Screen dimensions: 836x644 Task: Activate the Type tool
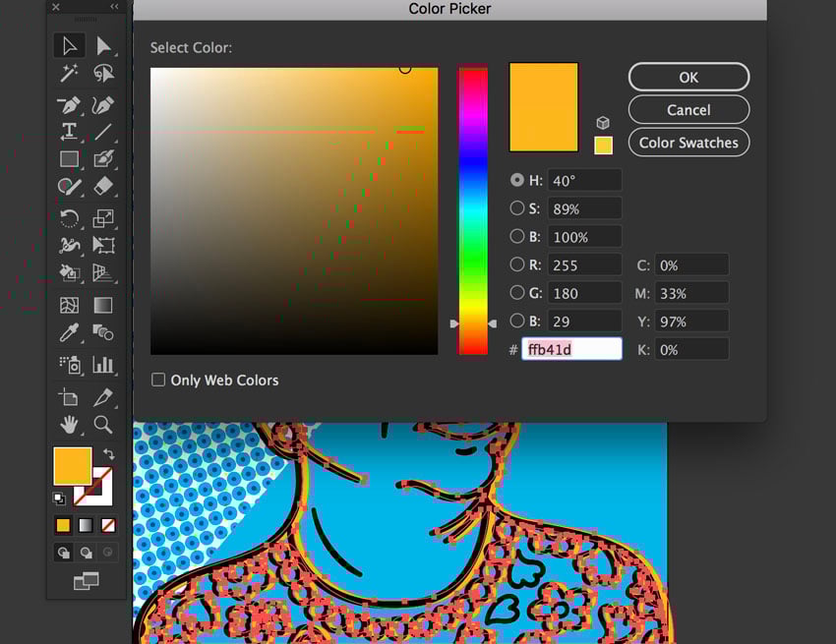point(69,131)
